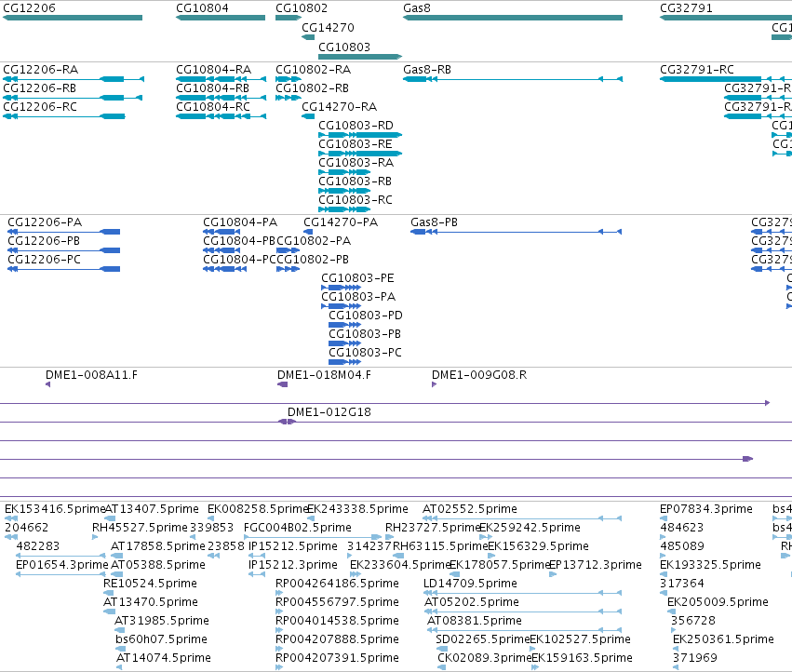Click the CG14270 gene label
This screenshot has height=672, width=792.
click(x=328, y=28)
